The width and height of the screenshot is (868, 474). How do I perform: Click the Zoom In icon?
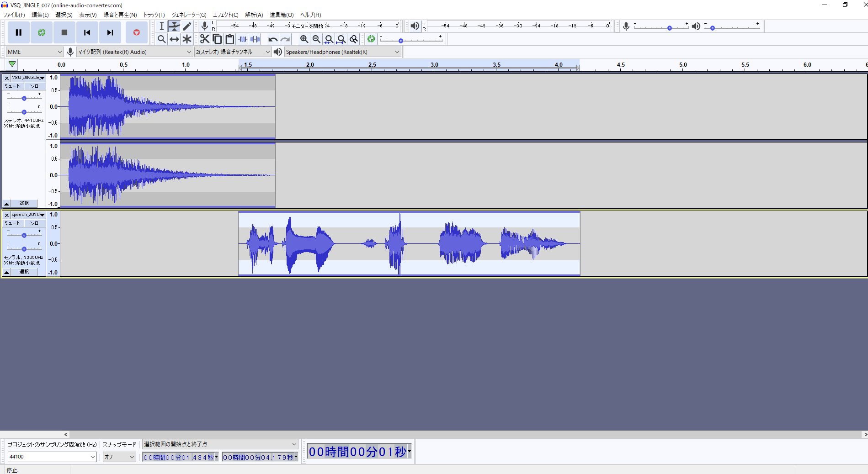(304, 39)
